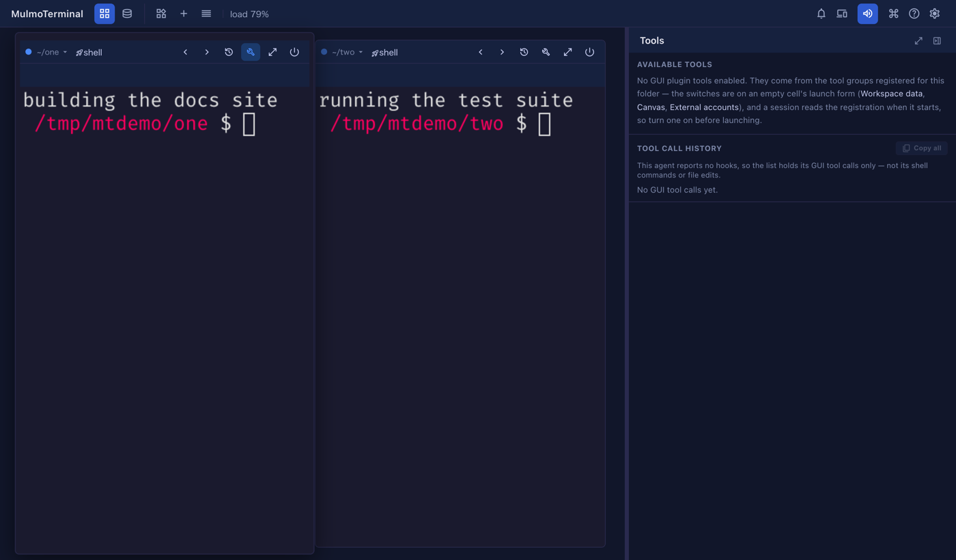This screenshot has height=560, width=956.
Task: Expand the ~/one cell to full size
Action: point(272,52)
